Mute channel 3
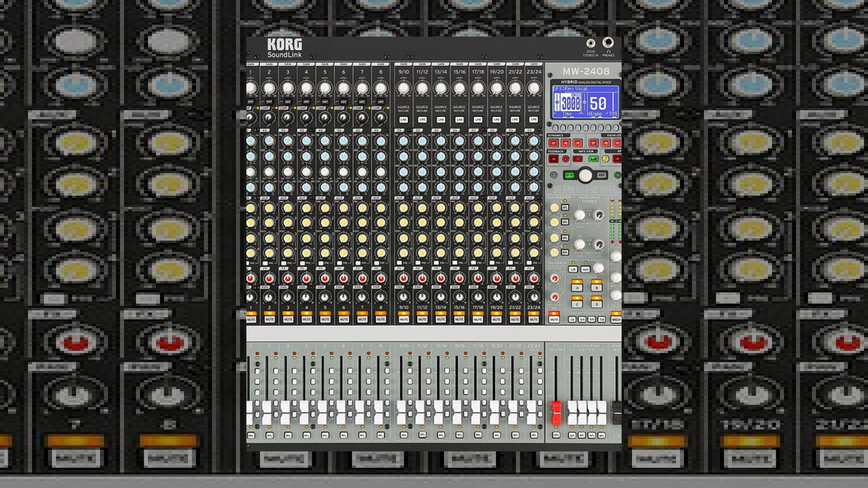 point(288,319)
